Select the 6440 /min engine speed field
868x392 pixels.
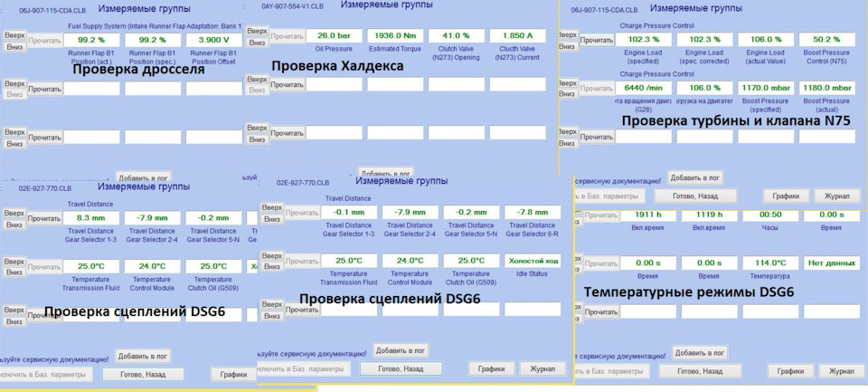click(645, 88)
